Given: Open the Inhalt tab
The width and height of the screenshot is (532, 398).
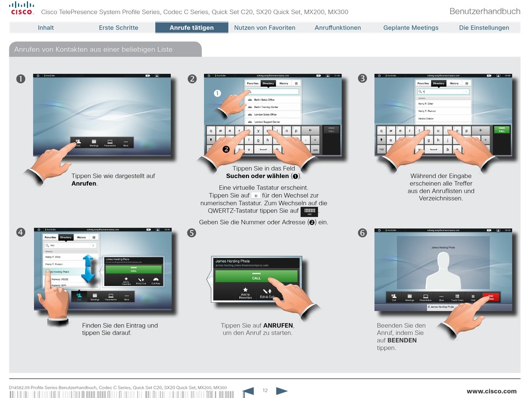Looking at the screenshot, I should [x=46, y=28].
